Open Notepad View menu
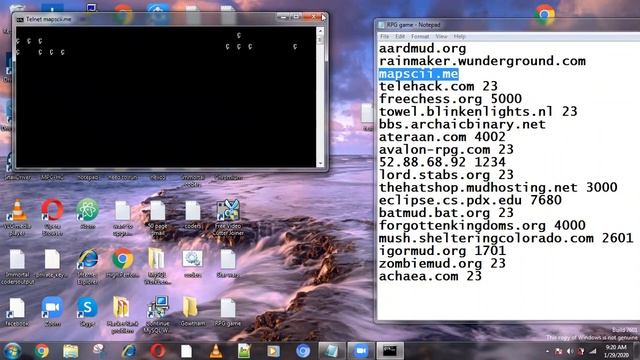 coord(441,36)
